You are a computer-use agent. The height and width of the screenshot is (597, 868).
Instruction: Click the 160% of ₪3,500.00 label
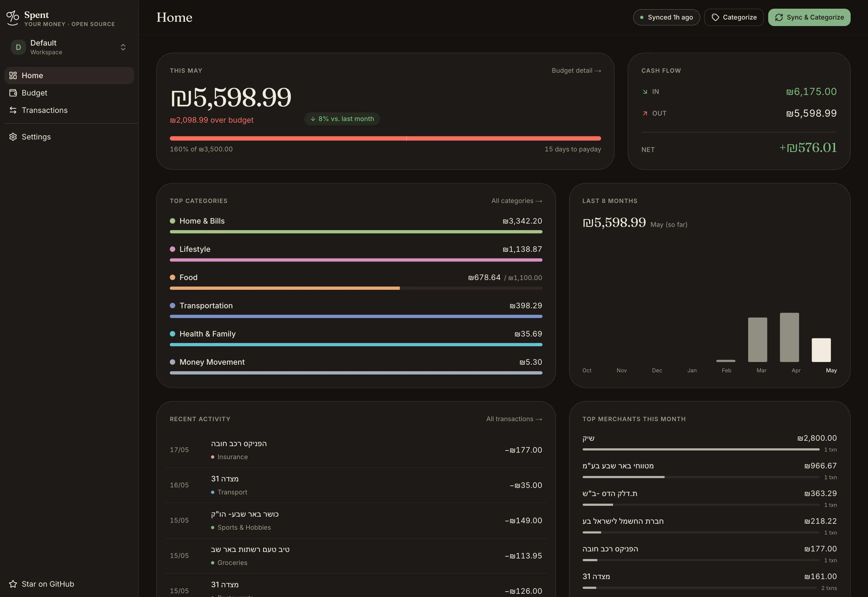pyautogui.click(x=201, y=149)
